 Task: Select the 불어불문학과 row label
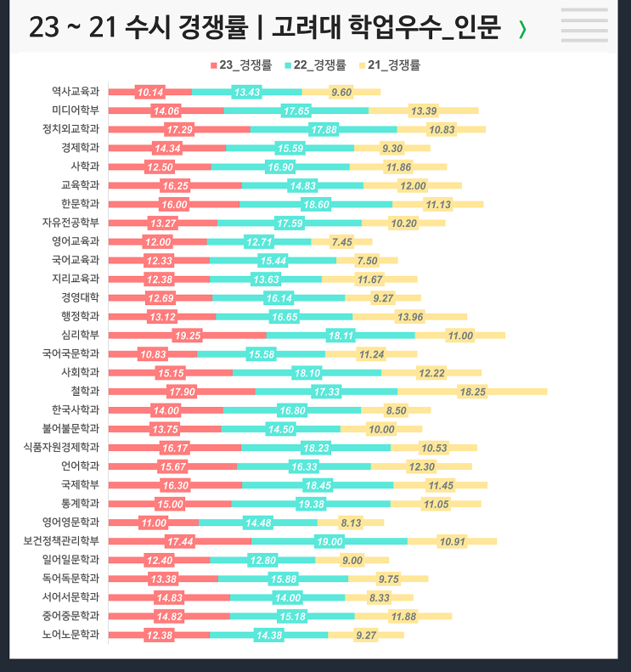(x=70, y=428)
